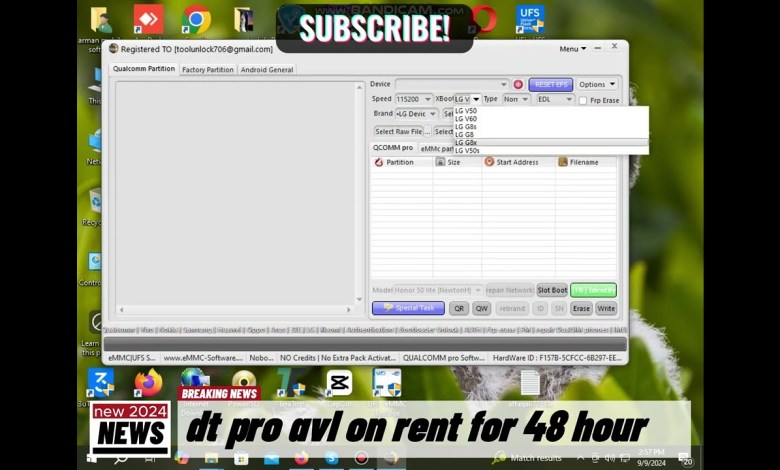
Task: Switch to the Android General tab
Action: 266,70
